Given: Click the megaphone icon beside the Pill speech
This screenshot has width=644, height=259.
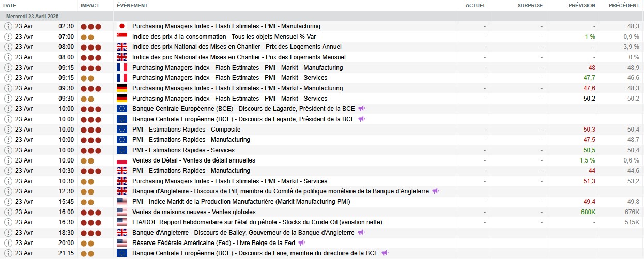Looking at the screenshot, I should coord(436,191).
